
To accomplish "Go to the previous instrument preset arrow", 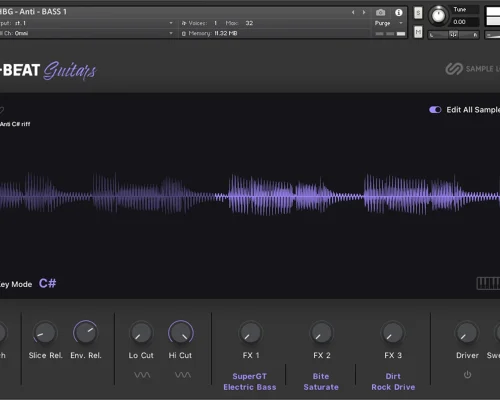I will point(353,12).
